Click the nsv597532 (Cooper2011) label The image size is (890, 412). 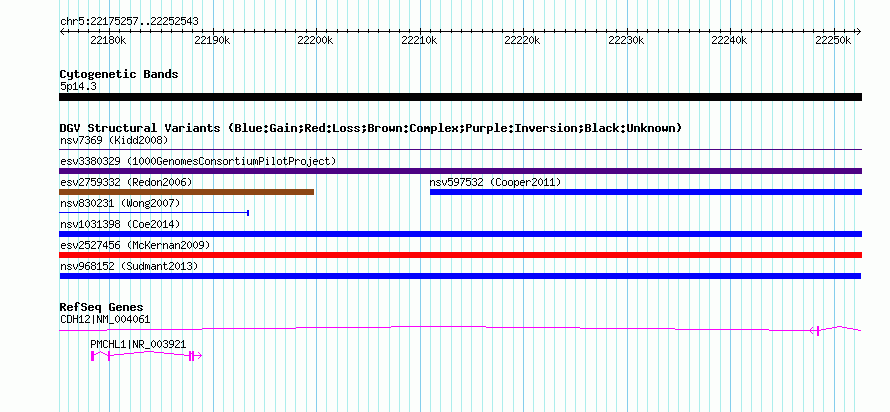[496, 182]
